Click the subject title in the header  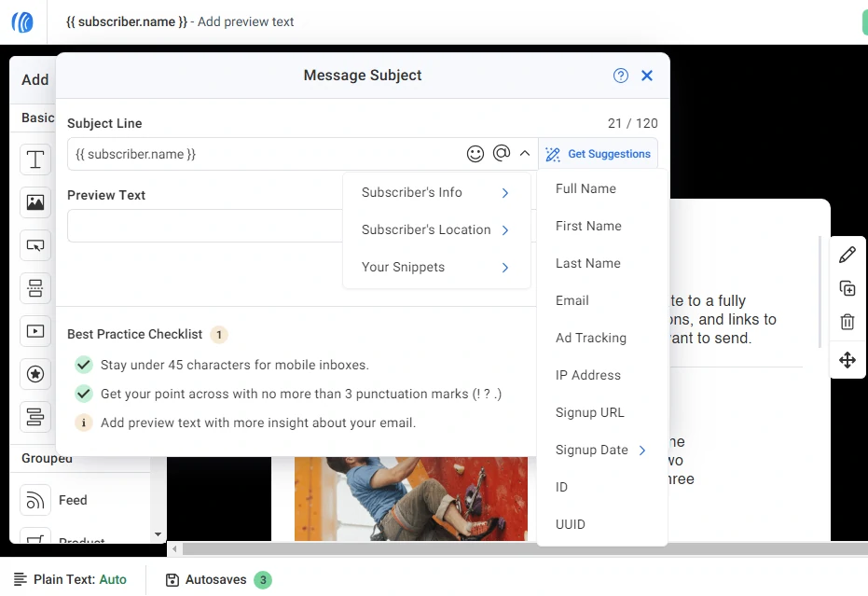coord(180,21)
